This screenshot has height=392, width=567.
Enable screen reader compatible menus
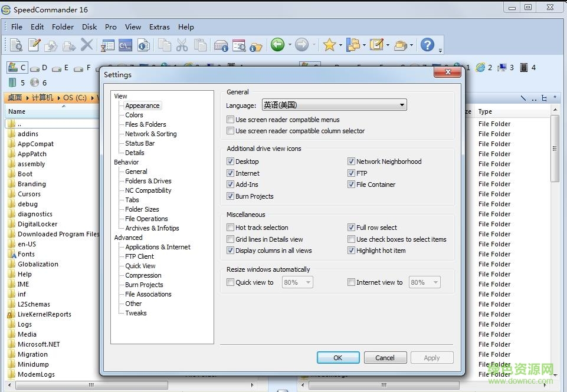pos(230,120)
